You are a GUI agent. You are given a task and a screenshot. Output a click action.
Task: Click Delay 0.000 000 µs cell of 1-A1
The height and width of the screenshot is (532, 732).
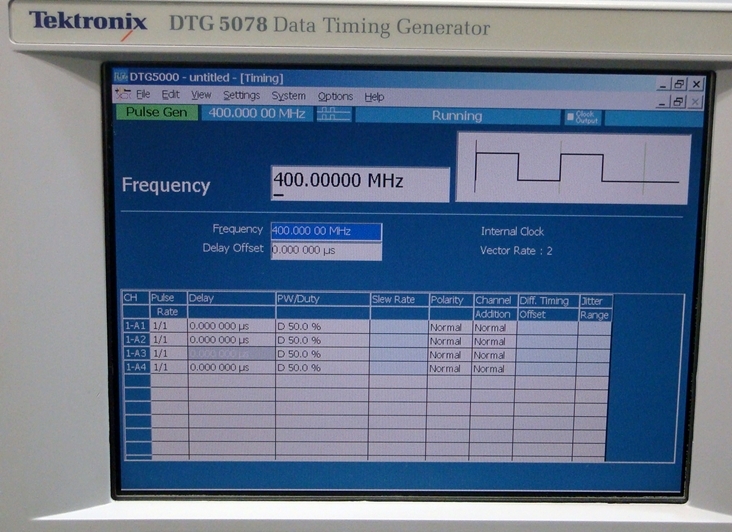(x=232, y=326)
